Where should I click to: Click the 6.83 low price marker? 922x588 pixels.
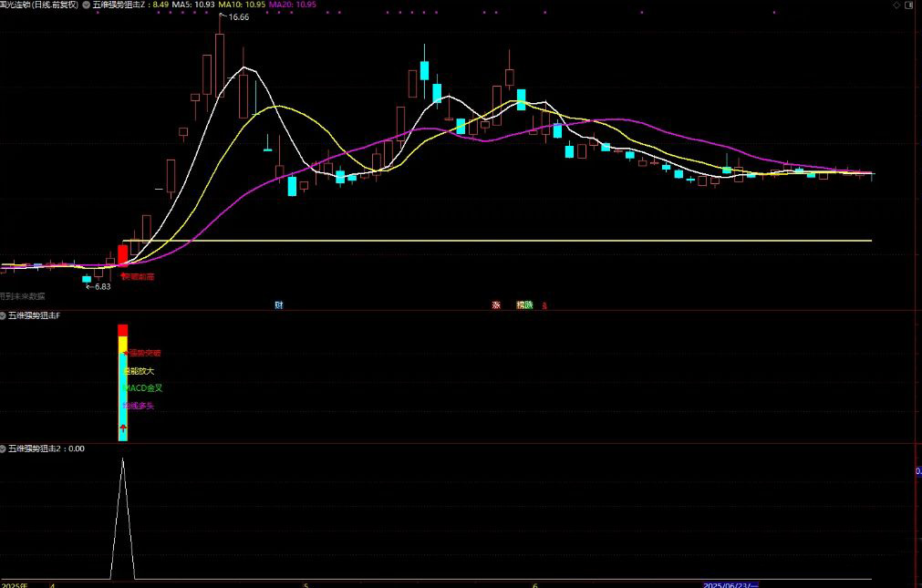[98, 286]
